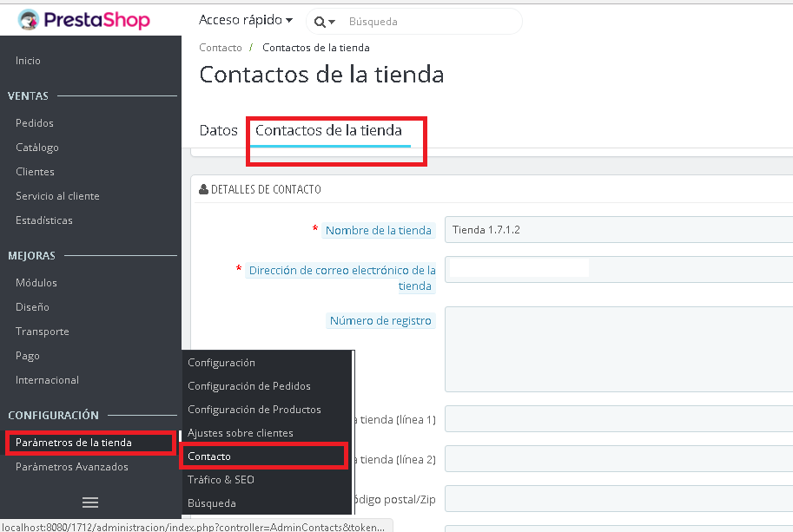This screenshot has width=793, height=532.
Task: Collapse sidebar with hamburger menu icon
Action: (90, 502)
